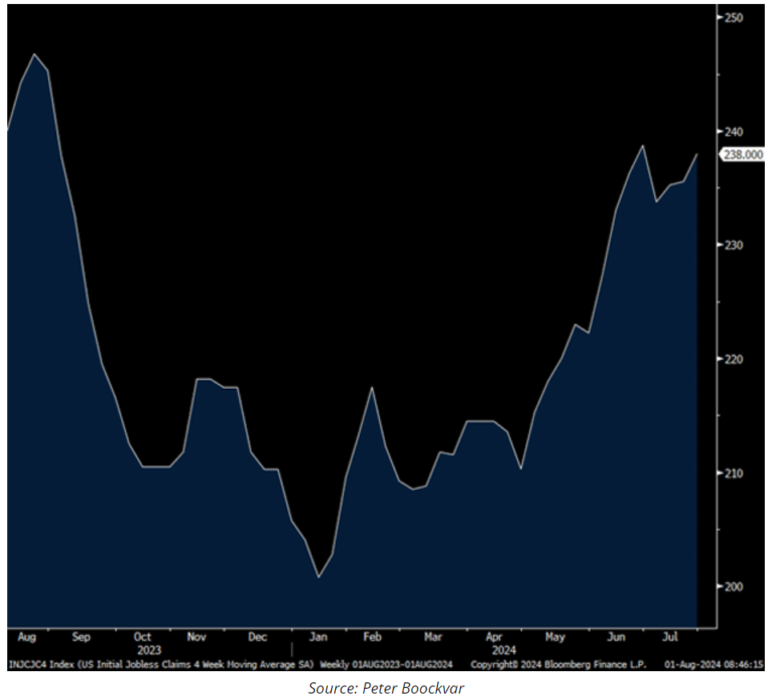The height and width of the screenshot is (700, 768).
Task: Click the May month label
Action: tap(555, 637)
